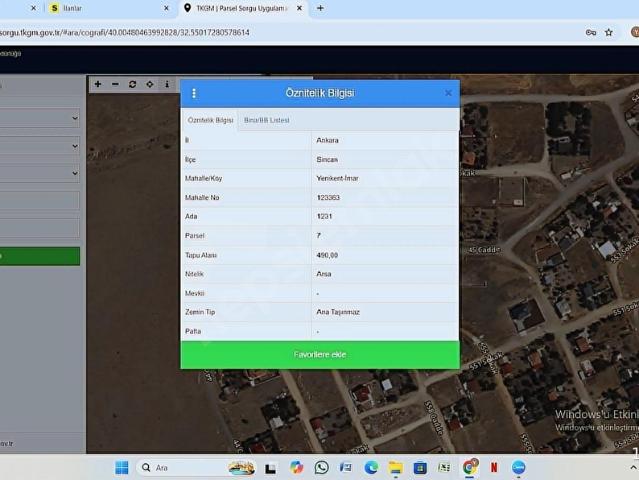Open the Zoom app in taskbar
The height and width of the screenshot is (480, 639).
518,467
